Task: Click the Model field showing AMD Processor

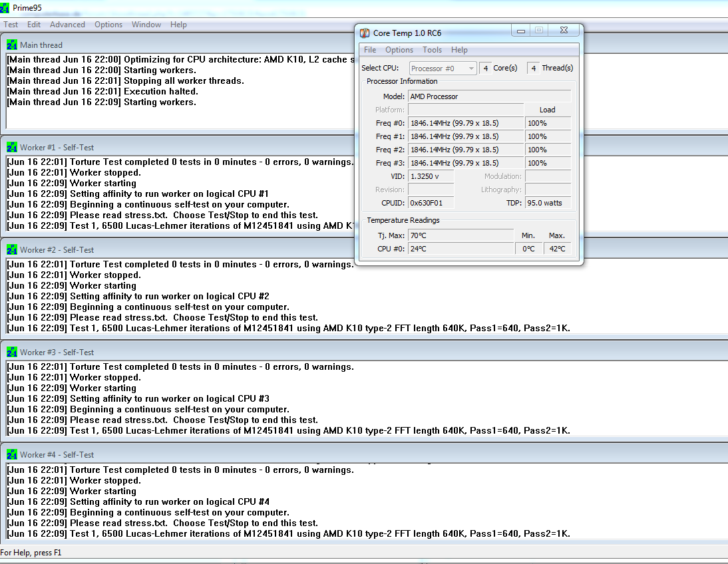Action: 489,96
